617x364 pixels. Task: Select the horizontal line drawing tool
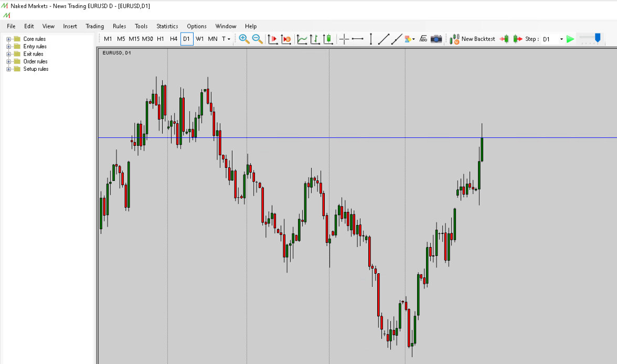click(x=358, y=39)
